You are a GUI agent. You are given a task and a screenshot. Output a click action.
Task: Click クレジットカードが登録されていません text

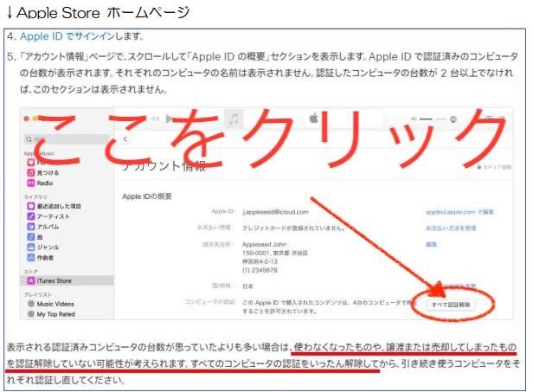[293, 228]
